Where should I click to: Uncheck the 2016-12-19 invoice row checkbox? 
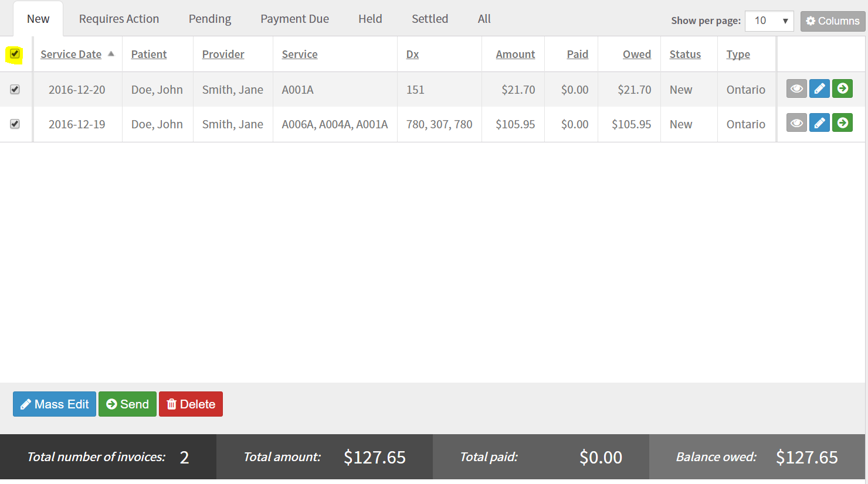pos(15,124)
